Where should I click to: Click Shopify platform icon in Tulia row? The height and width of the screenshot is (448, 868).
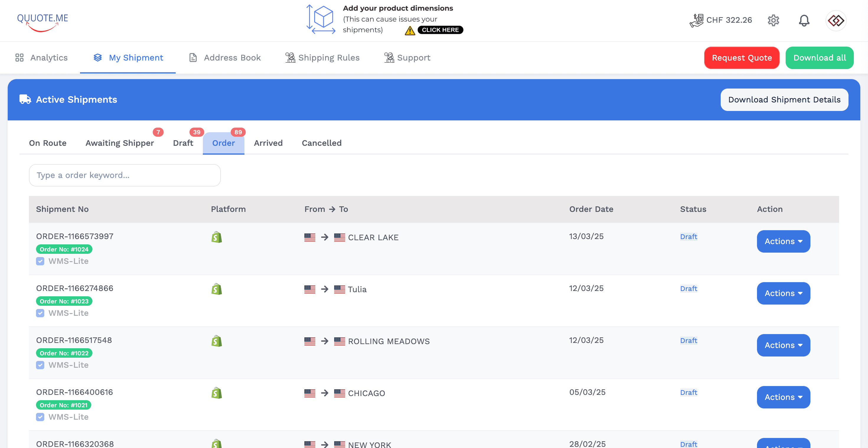(216, 289)
